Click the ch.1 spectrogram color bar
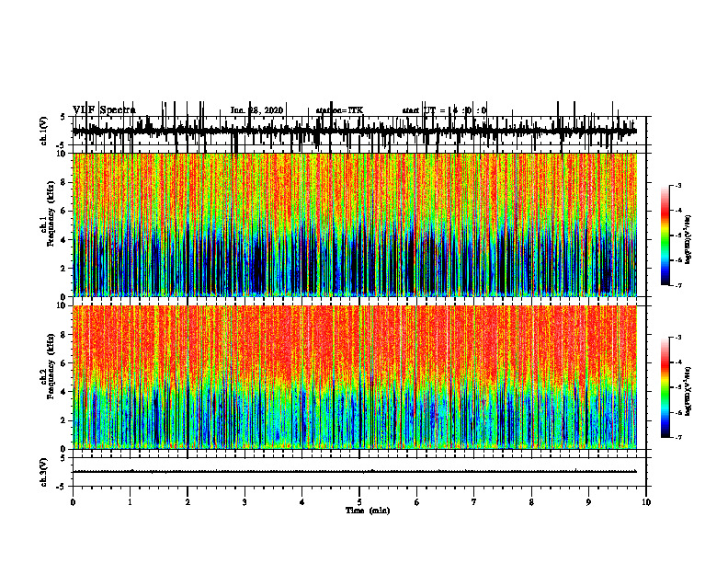728x563 pixels. pyautogui.click(x=665, y=236)
